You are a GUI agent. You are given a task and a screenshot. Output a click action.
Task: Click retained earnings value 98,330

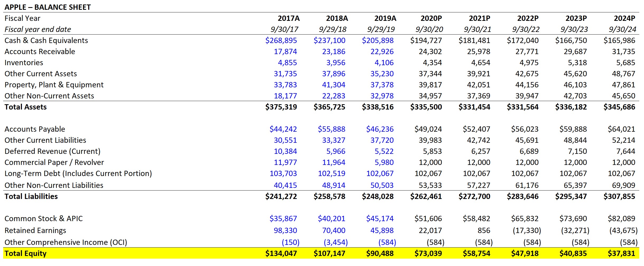[285, 230]
